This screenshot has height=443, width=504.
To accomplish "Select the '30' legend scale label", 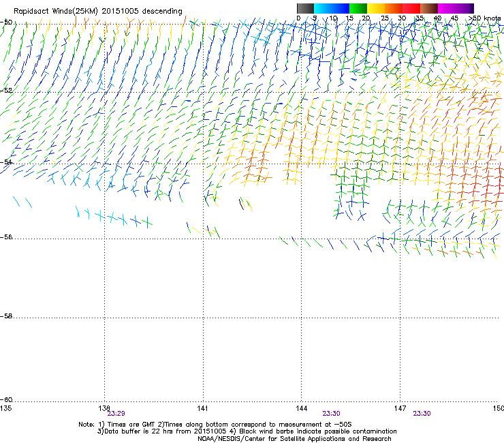I will [x=402, y=18].
